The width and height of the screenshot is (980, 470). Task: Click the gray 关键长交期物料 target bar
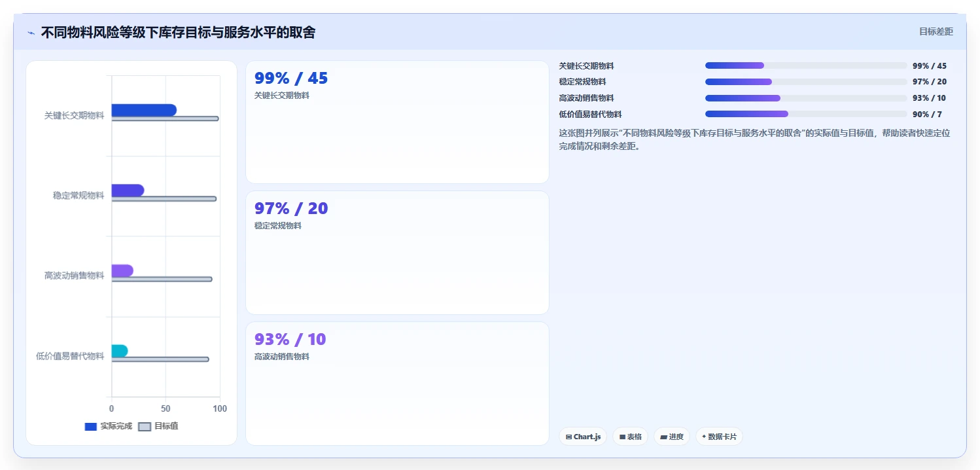tap(166, 118)
